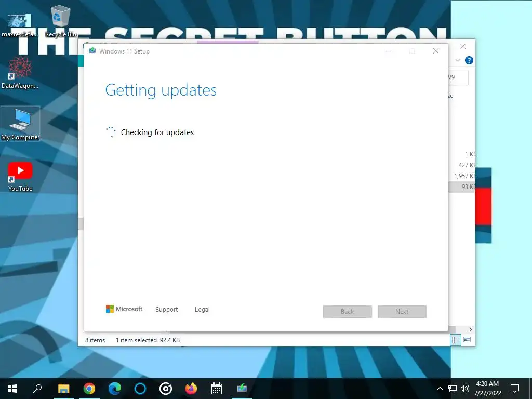Switch to Windows 11 Setup taskbar icon
Image resolution: width=532 pixels, height=399 pixels.
(x=242, y=389)
